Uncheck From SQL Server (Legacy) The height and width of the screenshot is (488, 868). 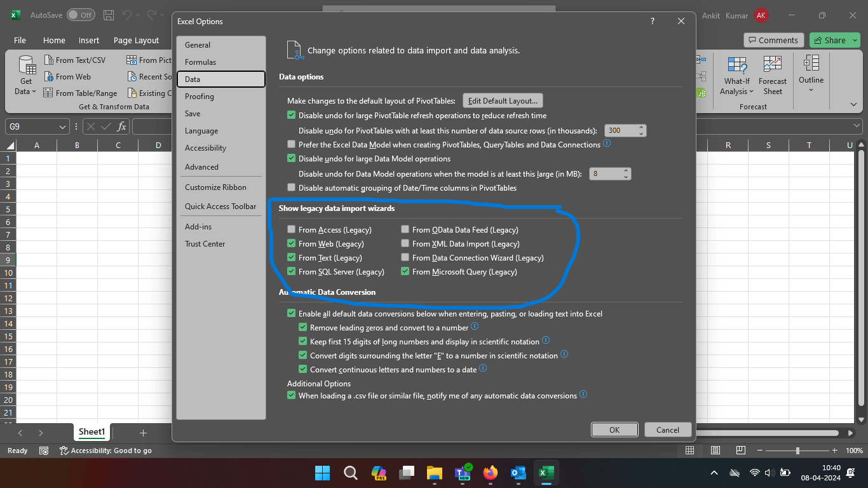pyautogui.click(x=292, y=271)
